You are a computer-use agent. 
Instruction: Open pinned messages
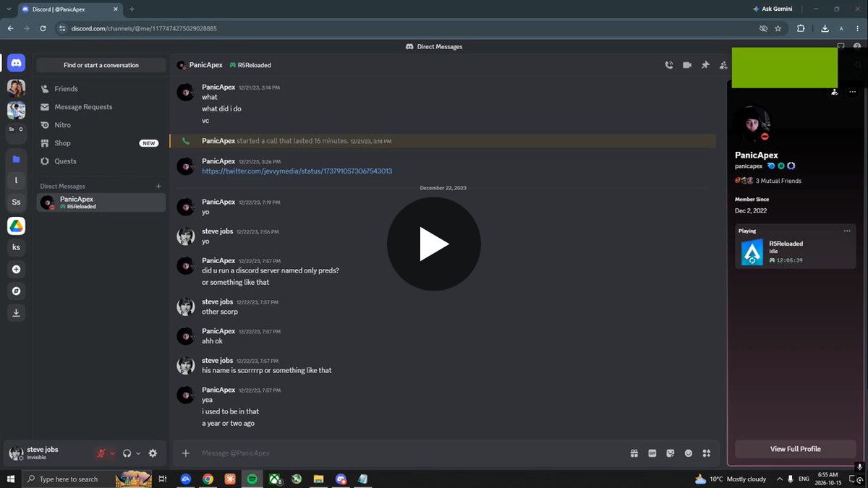coord(705,65)
